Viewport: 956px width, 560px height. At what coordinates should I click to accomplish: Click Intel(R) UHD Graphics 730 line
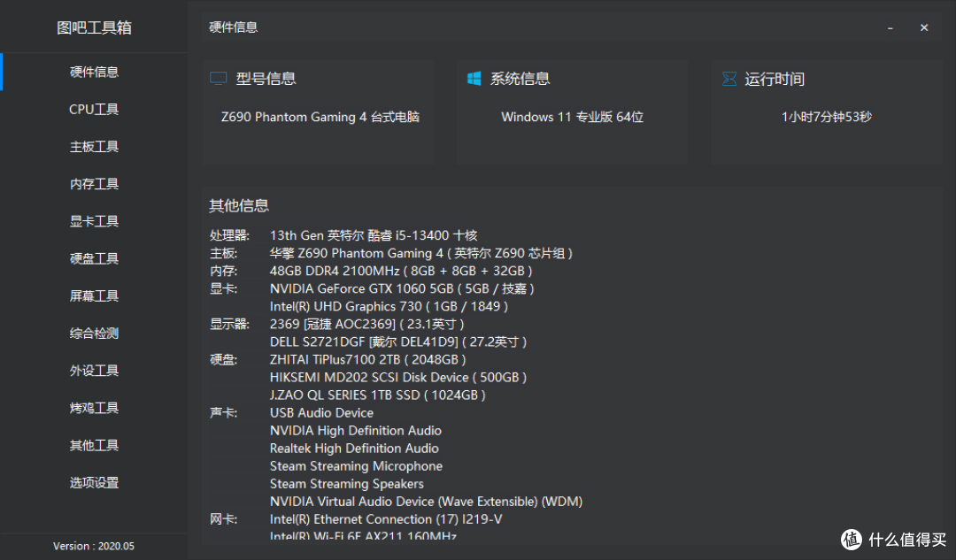389,306
